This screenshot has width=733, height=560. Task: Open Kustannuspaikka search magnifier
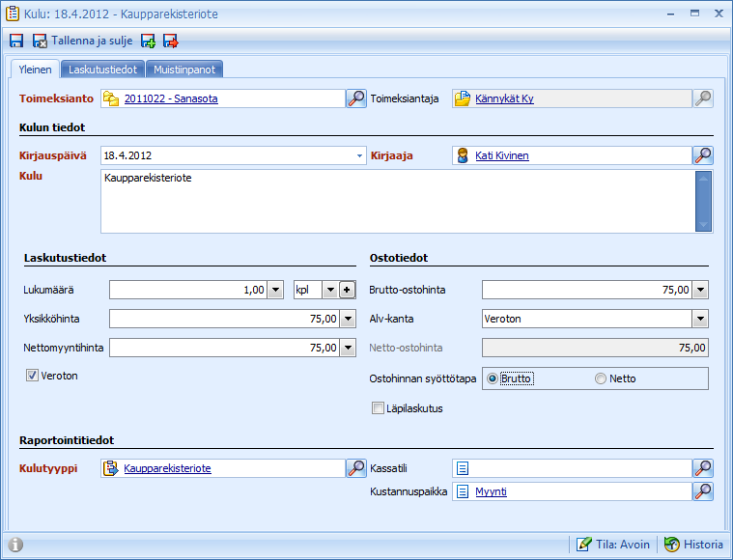(703, 491)
